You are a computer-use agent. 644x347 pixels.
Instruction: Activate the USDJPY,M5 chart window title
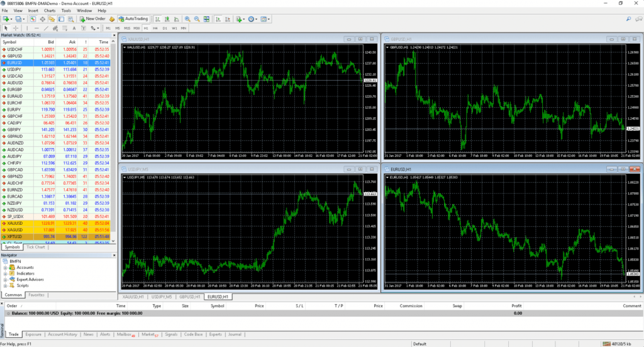point(138,169)
